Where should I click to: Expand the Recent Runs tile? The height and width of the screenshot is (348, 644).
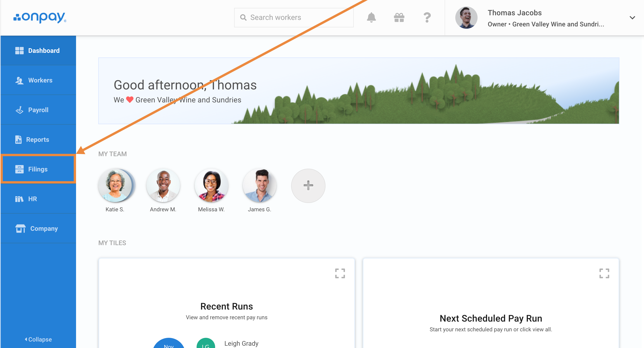[340, 273]
